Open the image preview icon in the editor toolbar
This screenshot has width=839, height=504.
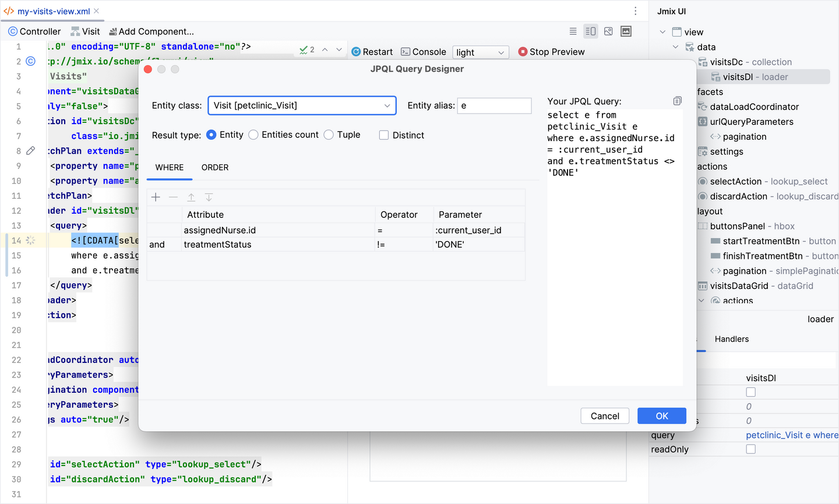click(x=626, y=31)
